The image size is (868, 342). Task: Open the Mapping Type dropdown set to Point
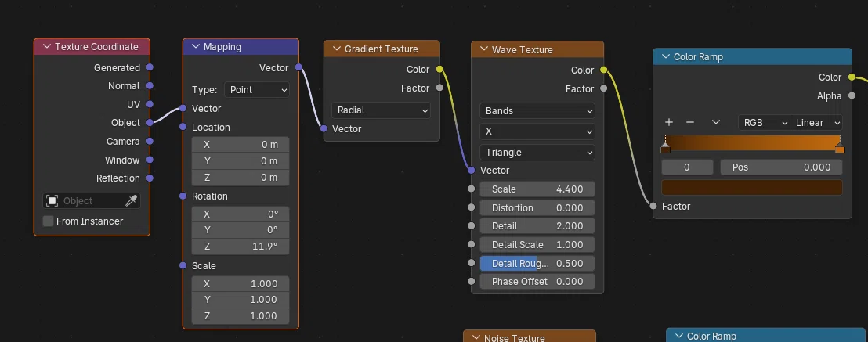pos(256,90)
